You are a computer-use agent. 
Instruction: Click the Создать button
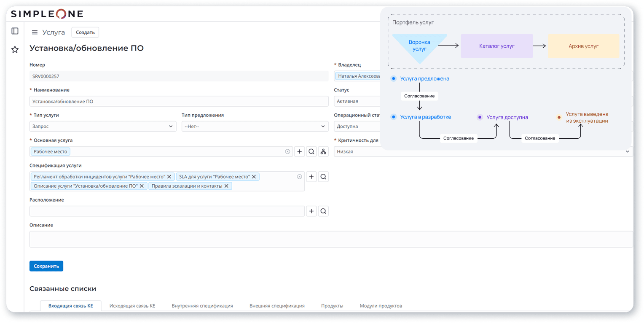[85, 32]
